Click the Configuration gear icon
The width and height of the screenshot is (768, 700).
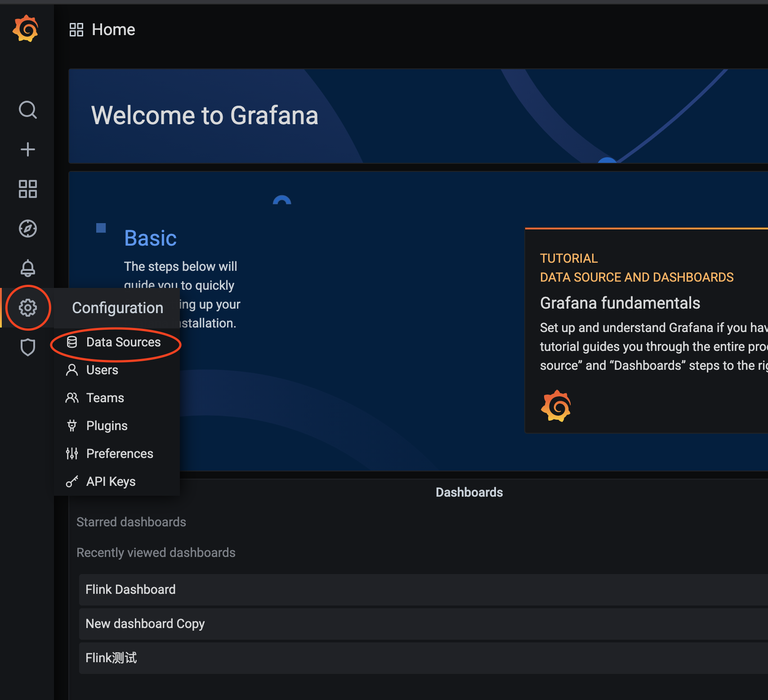28,308
